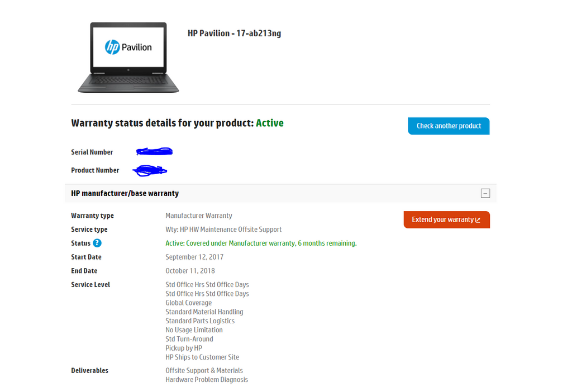The image size is (572, 392).
Task: Click the HP Pavilion - 17-ab213ng product title
Action: 234,34
